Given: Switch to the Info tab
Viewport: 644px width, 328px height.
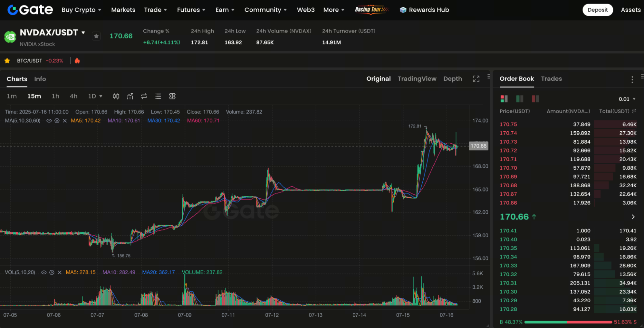Looking at the screenshot, I should point(40,79).
